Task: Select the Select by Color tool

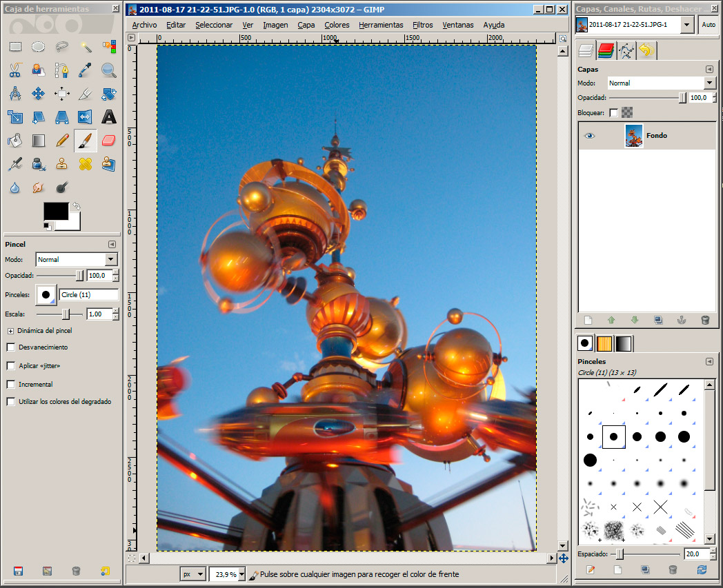Action: click(109, 47)
